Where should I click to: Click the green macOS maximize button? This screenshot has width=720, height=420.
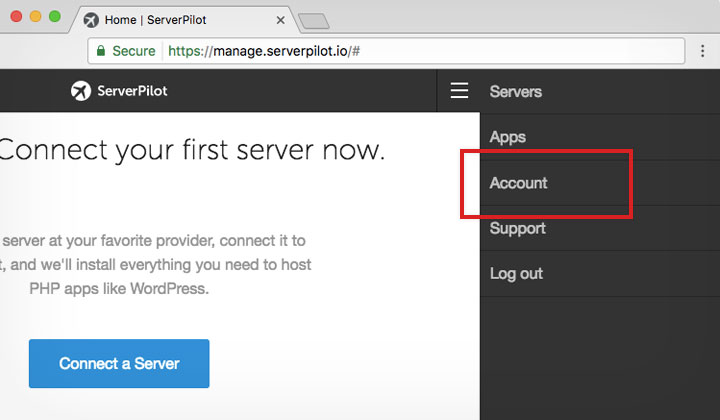[x=55, y=17]
